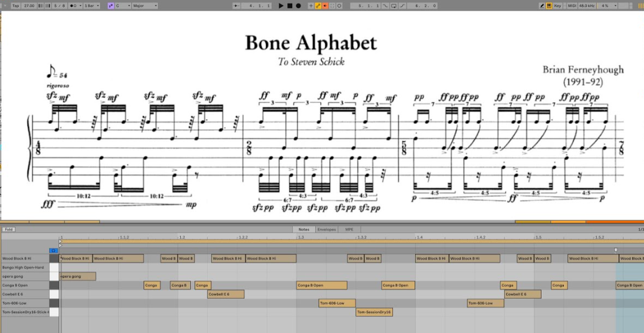Open the Major scale dropdown

coord(144,6)
